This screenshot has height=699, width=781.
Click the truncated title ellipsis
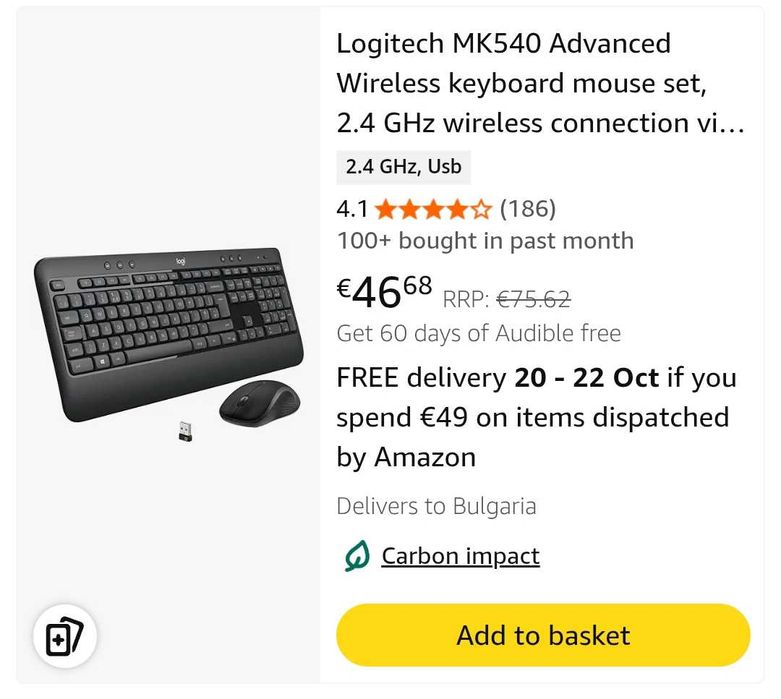point(733,124)
